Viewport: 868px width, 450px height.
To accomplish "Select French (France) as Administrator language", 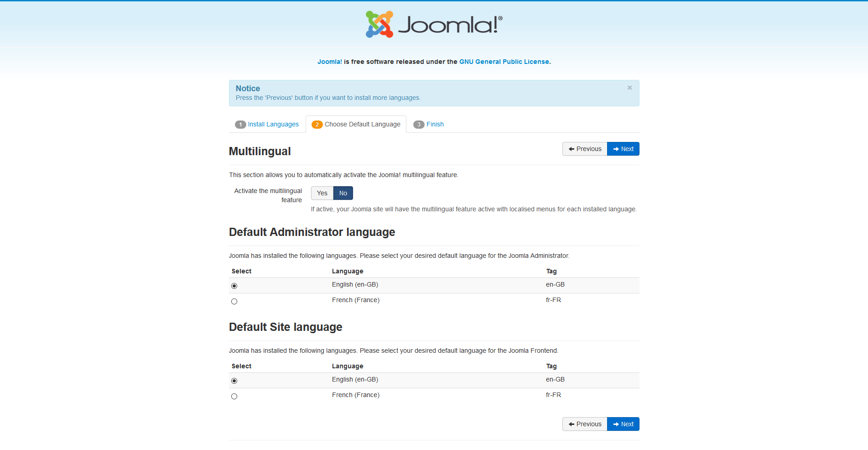I will (x=234, y=301).
